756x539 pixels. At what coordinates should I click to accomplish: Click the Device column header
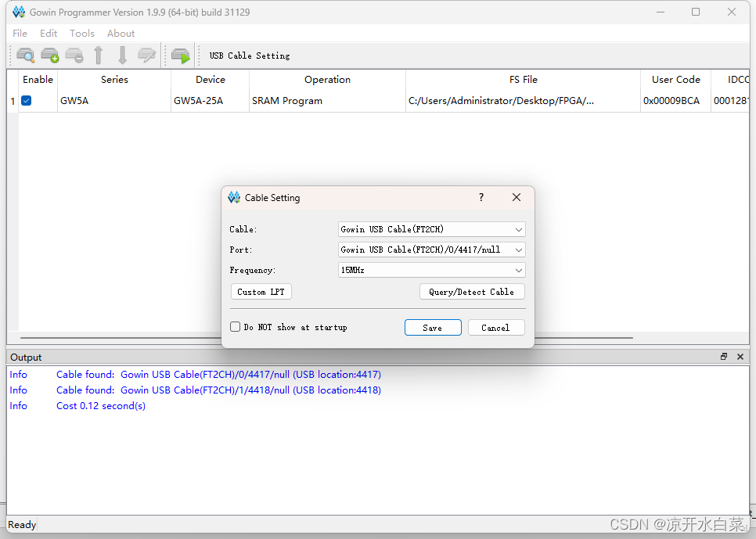pos(211,80)
